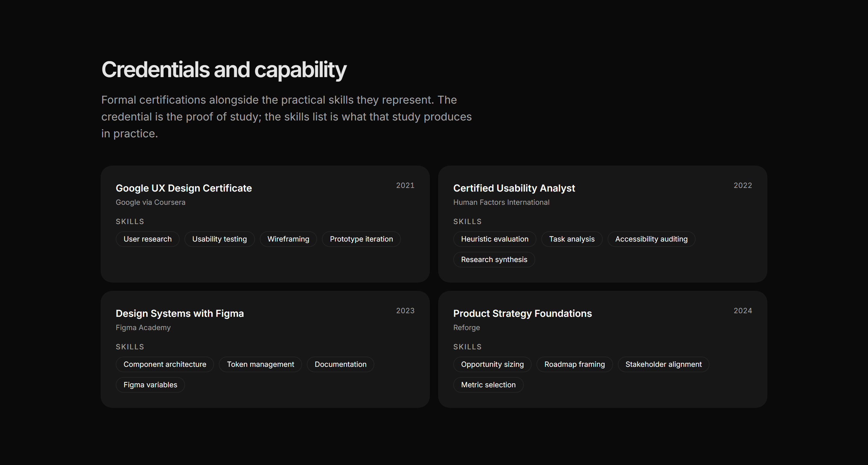Click 'Reforge' issuer text
868x465 pixels.
pyautogui.click(x=466, y=328)
